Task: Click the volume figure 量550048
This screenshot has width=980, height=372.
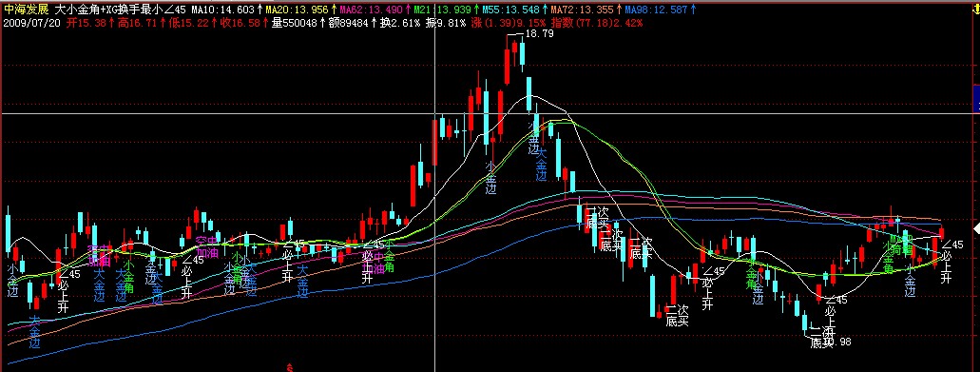Action: (295, 23)
